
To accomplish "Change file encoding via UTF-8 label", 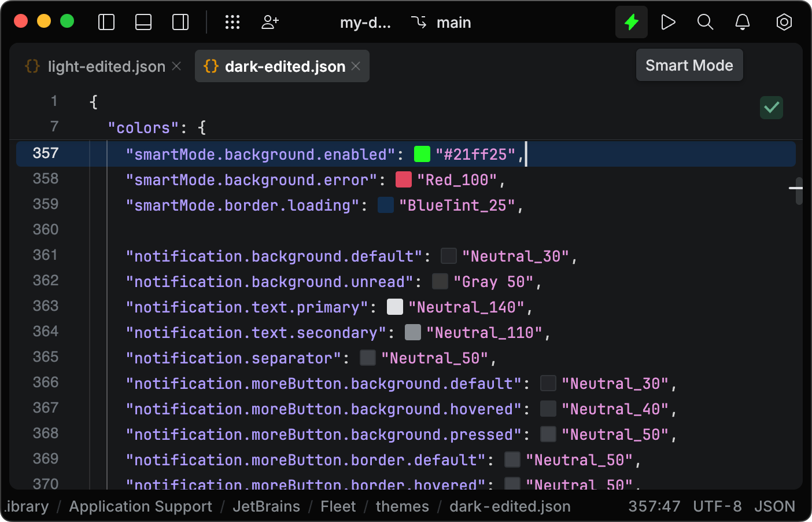I will click(717, 506).
